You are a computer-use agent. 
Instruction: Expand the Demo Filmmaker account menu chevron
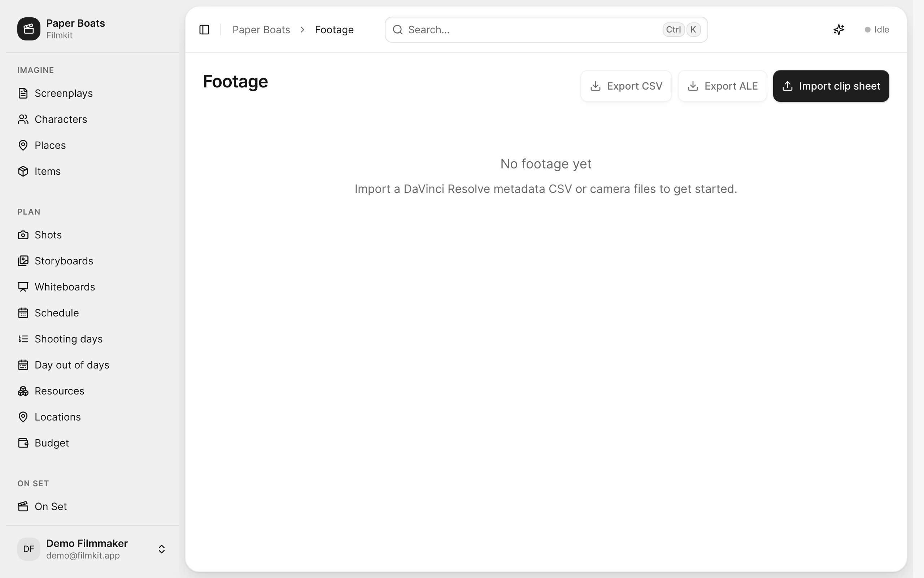161,549
